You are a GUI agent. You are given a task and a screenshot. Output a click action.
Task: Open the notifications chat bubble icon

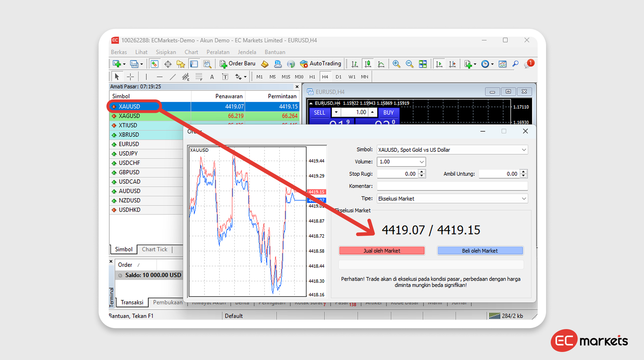point(529,64)
